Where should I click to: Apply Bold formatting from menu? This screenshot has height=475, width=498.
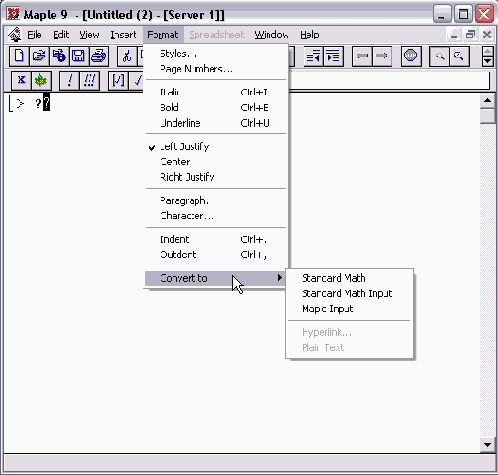coord(216,107)
